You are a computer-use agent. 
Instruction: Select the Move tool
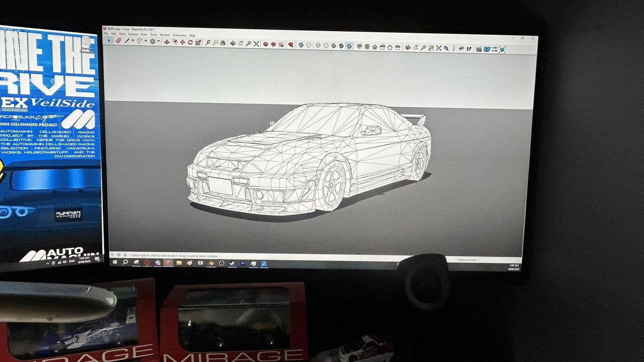[x=182, y=41]
